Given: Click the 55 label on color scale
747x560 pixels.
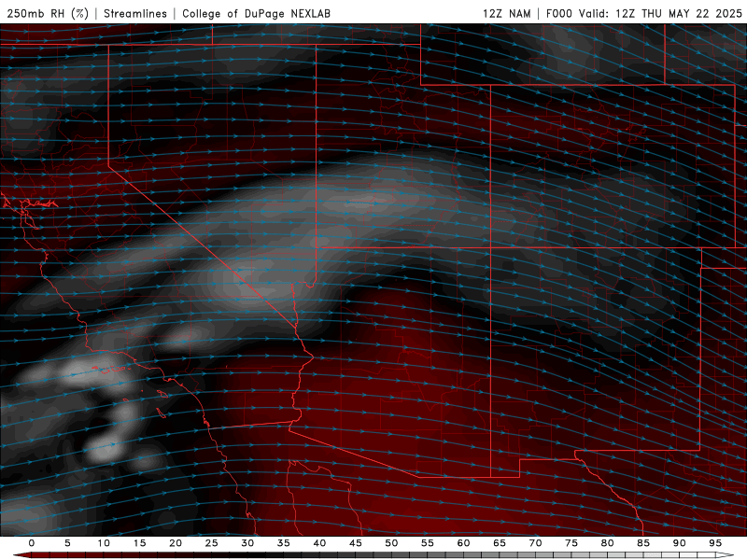Looking at the screenshot, I should (x=428, y=543).
